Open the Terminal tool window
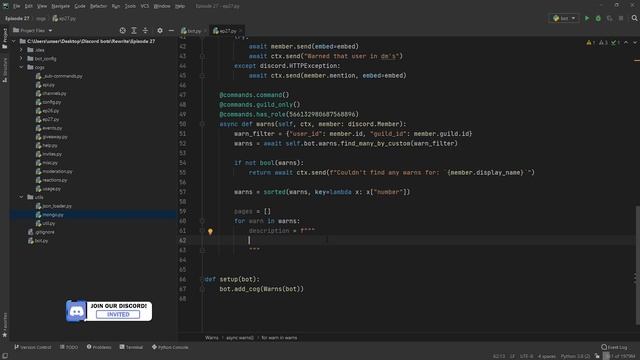Viewport: 640px width, 360px height. (x=131, y=347)
